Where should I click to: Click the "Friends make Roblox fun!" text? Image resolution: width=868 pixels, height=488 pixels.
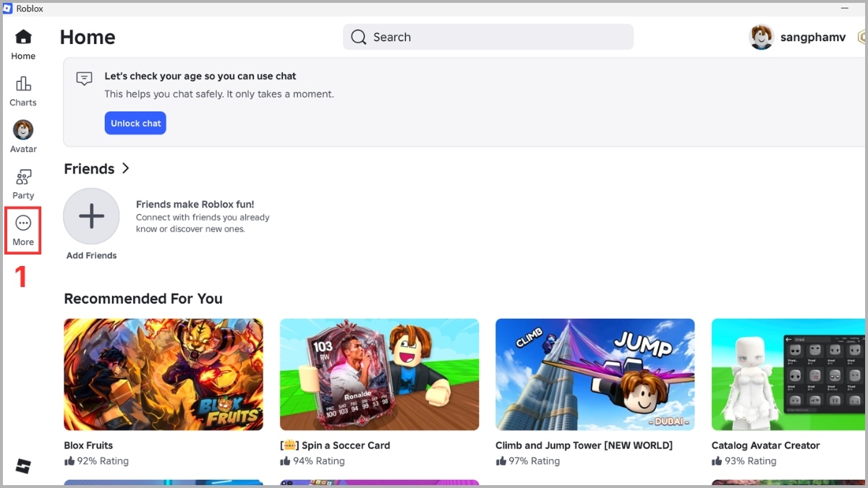195,205
